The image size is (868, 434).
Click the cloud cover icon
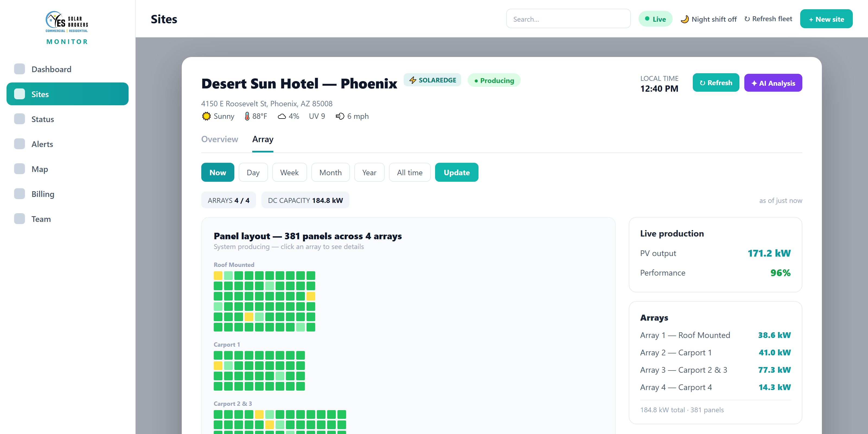(282, 116)
